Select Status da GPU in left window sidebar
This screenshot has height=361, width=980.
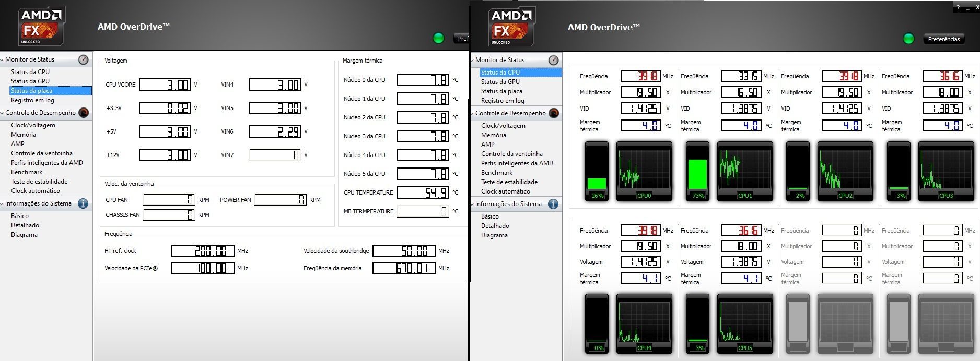(x=30, y=81)
